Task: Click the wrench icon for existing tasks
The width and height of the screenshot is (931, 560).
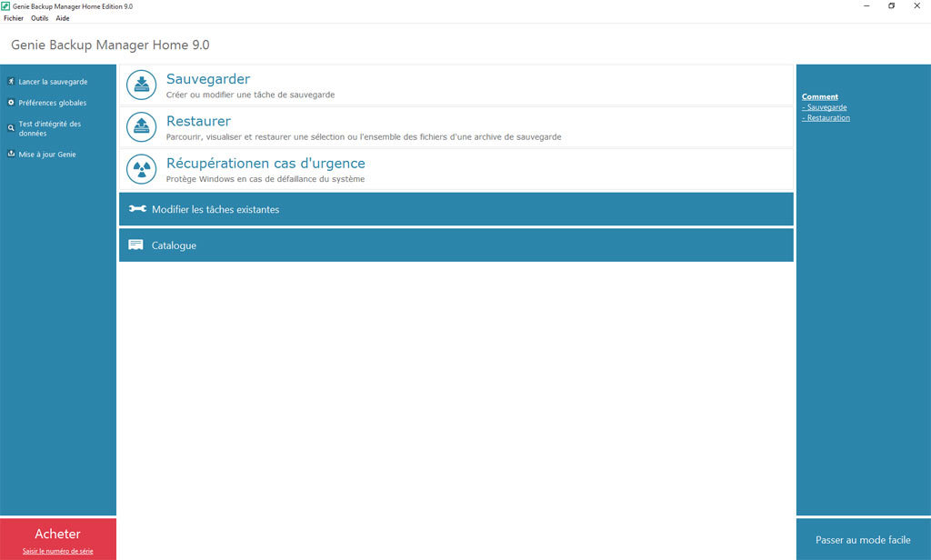Action: 137,209
